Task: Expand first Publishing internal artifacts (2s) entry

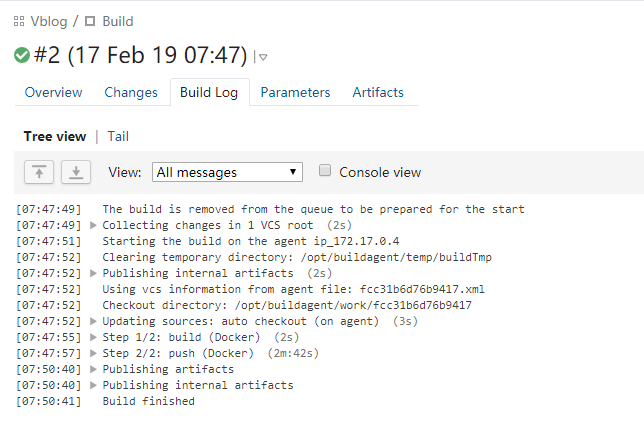Action: [93, 273]
